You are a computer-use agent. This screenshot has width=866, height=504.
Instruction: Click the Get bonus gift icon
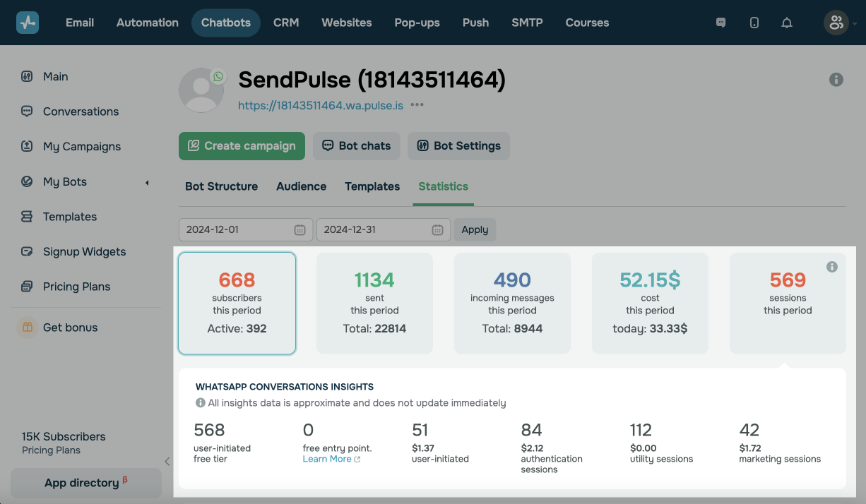27,328
